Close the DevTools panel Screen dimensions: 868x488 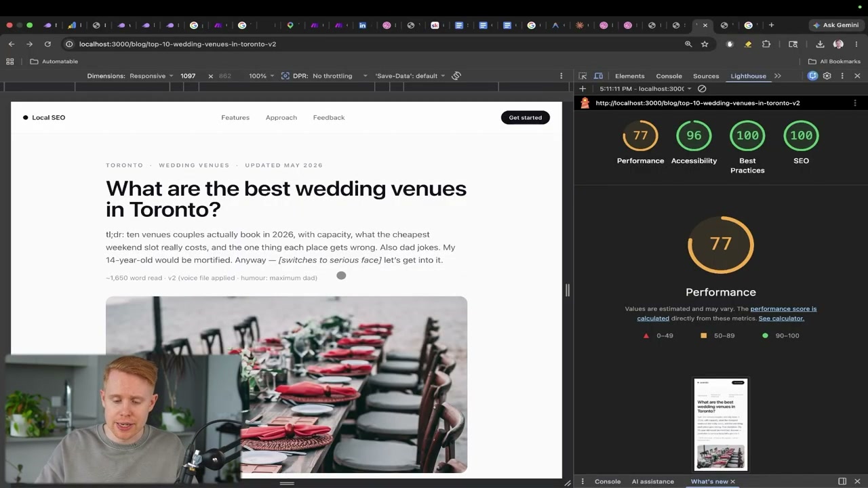click(x=857, y=76)
